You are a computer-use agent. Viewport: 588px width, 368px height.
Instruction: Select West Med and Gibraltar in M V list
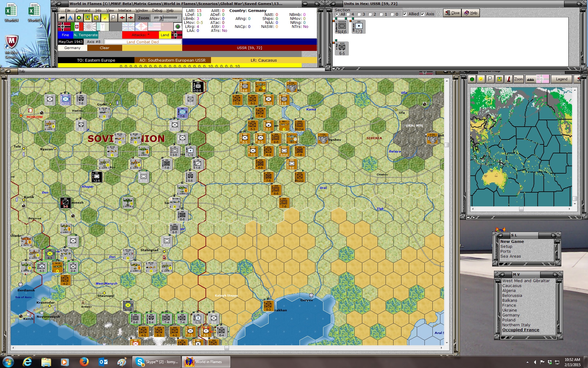526,281
